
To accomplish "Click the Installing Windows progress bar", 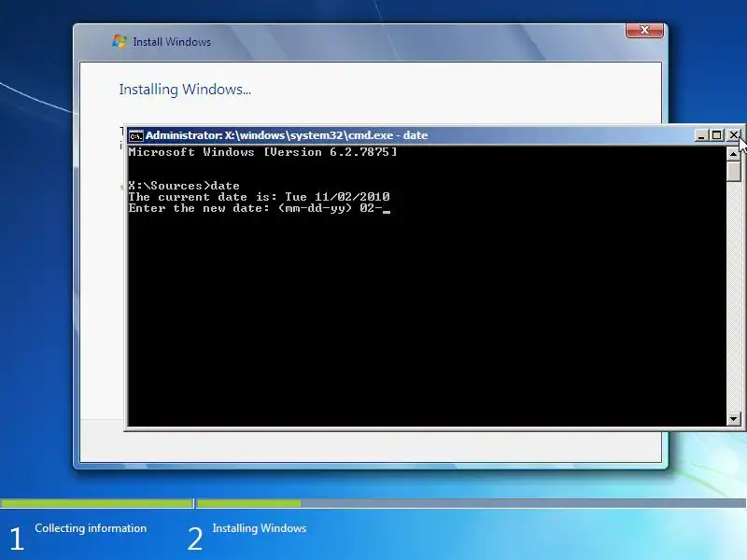I will [472, 503].
